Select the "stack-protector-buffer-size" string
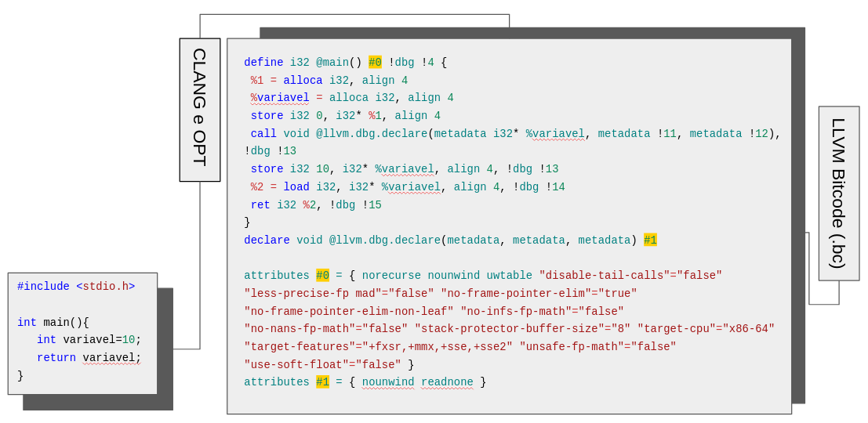The height and width of the screenshot is (423, 868). pyautogui.click(x=507, y=329)
